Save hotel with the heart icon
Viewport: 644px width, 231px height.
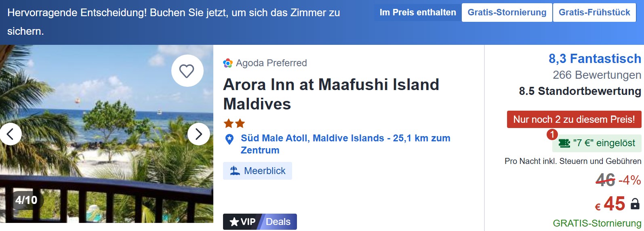click(187, 71)
